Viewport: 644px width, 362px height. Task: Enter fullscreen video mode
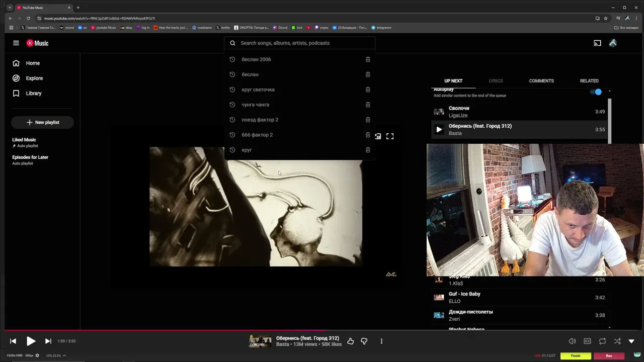pyautogui.click(x=390, y=136)
